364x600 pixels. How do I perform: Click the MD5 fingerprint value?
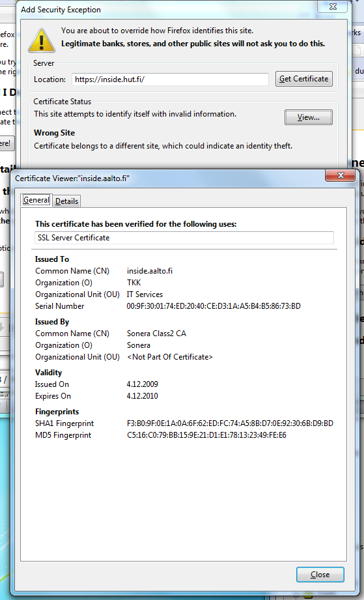tap(206, 435)
